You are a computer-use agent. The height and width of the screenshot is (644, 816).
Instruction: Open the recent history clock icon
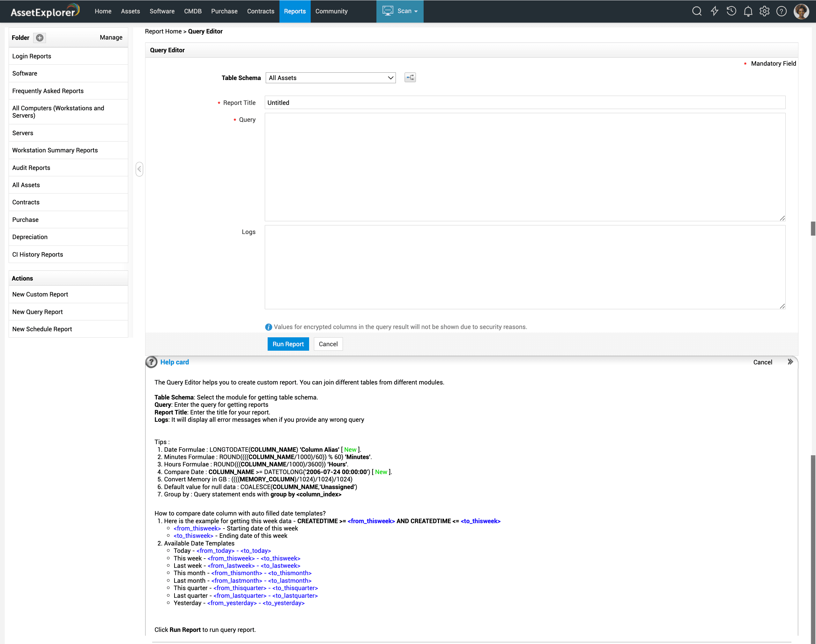click(x=731, y=11)
